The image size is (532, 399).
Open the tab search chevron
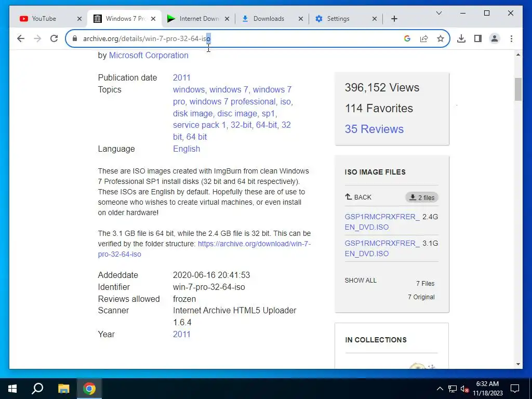click(x=438, y=13)
